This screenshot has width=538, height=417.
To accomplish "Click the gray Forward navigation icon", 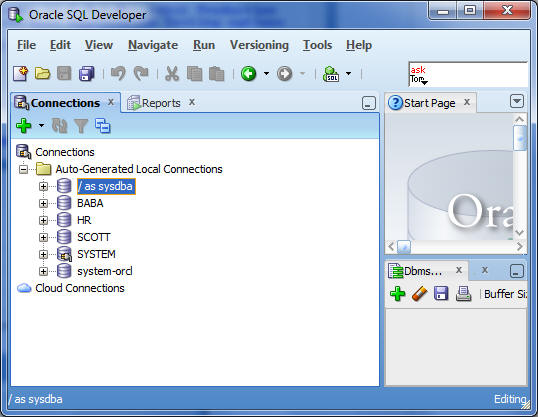I will 284,73.
